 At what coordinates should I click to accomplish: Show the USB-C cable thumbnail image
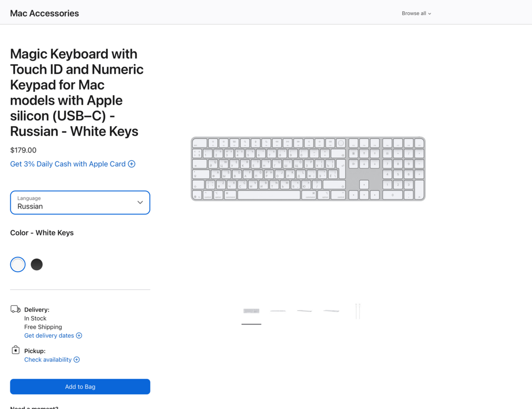pos(358,311)
